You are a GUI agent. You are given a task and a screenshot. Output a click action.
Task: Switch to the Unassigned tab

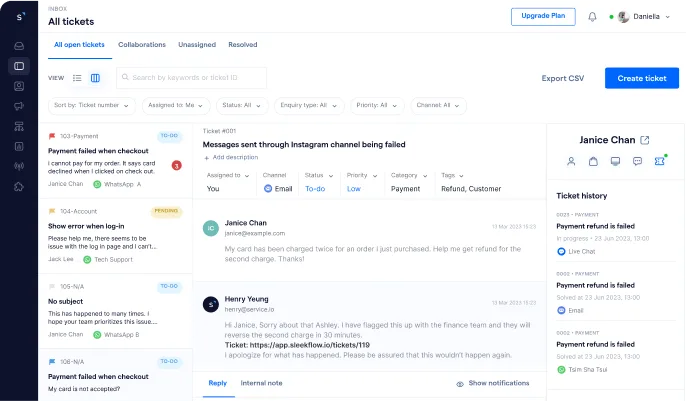coord(197,45)
